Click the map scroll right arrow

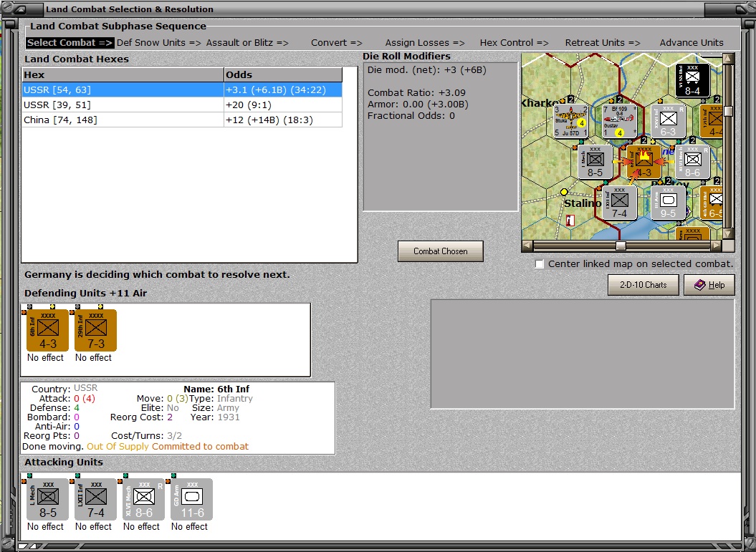coord(717,246)
